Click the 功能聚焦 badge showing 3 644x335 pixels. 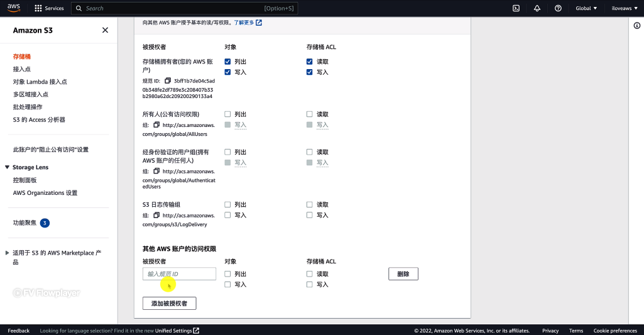tap(45, 222)
